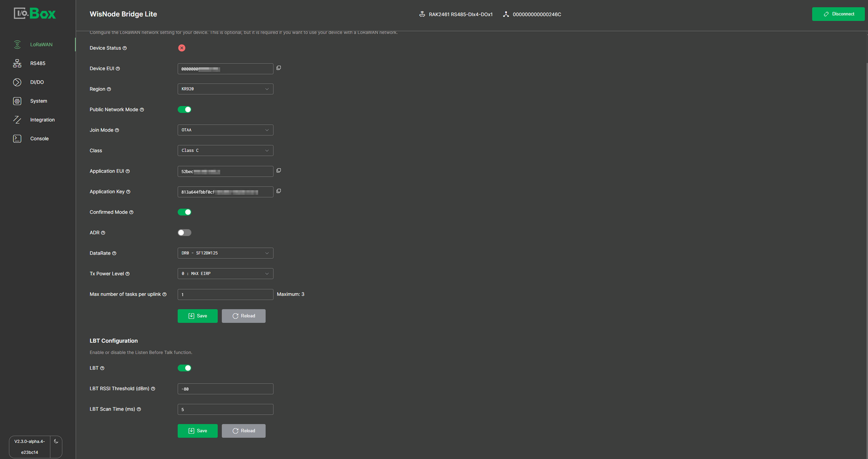The width and height of the screenshot is (868, 459).
Task: Click the red Device Status indicator
Action: coord(182,48)
